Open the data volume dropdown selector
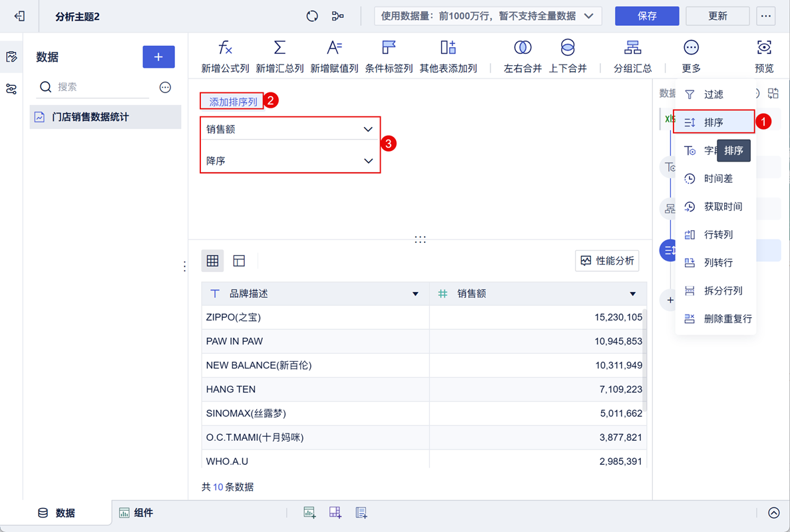Image resolution: width=790 pixels, height=532 pixels. [488, 16]
